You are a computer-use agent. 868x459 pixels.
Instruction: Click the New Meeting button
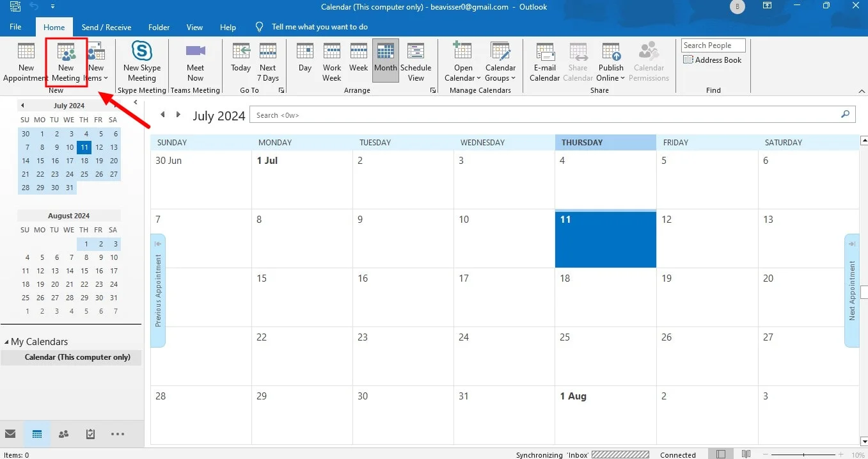[x=66, y=62]
